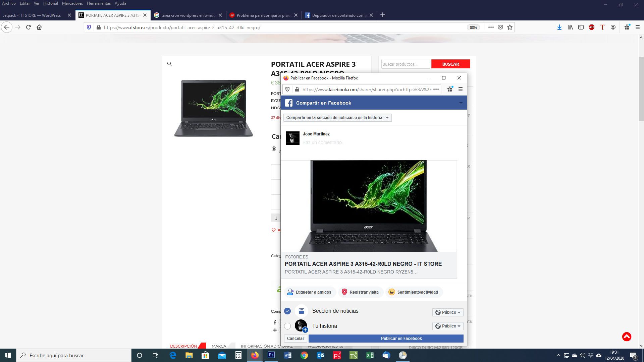The height and width of the screenshot is (362, 644).
Task: Open Photoshop from the taskbar
Action: 271,355
